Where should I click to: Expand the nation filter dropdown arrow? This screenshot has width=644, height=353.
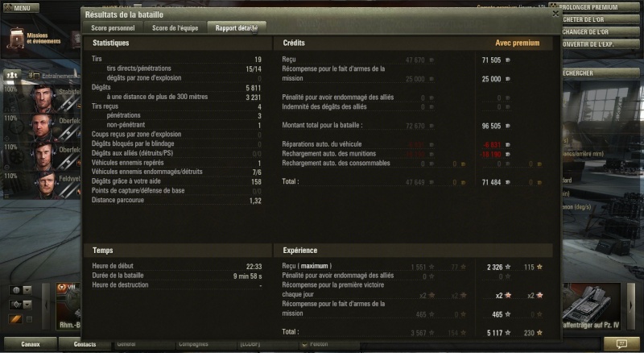pyautogui.click(x=27, y=290)
